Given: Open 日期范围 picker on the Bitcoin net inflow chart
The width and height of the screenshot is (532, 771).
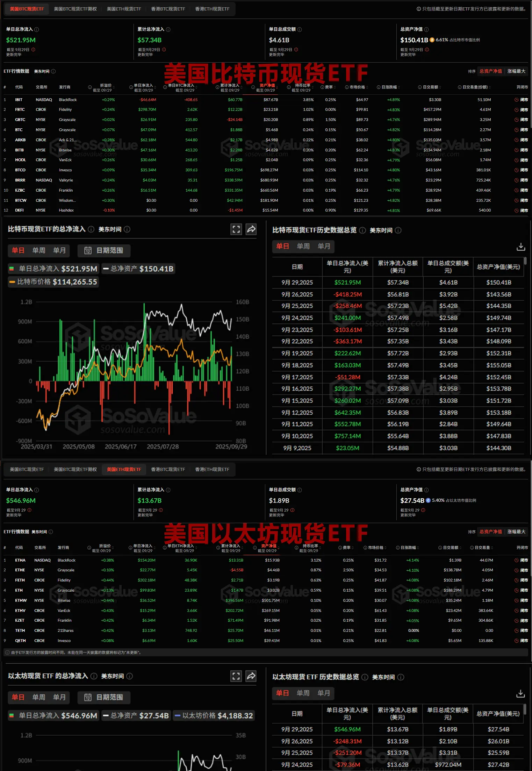Looking at the screenshot, I should pos(104,250).
